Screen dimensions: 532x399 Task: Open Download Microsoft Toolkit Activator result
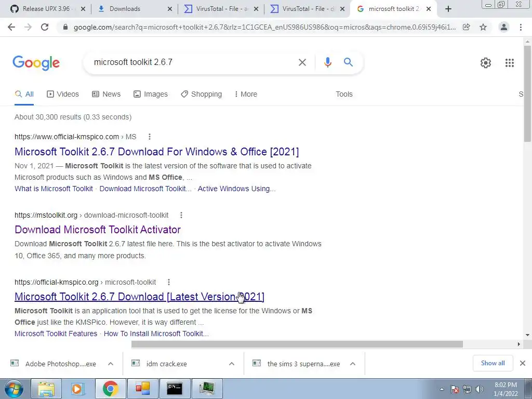[x=98, y=230]
